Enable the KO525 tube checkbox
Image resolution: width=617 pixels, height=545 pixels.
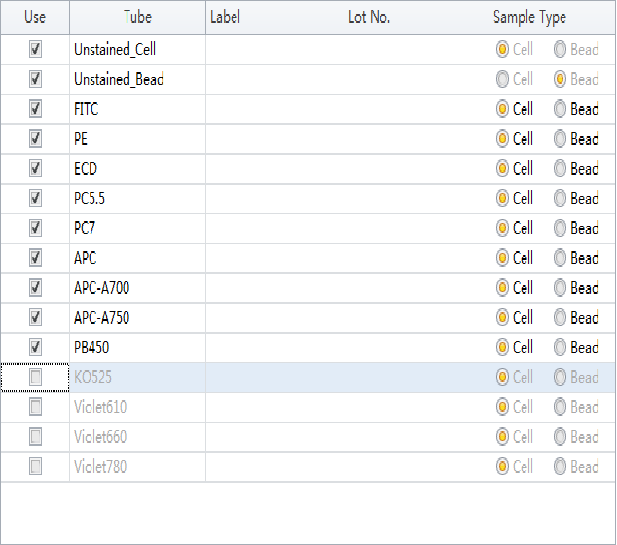point(36,377)
